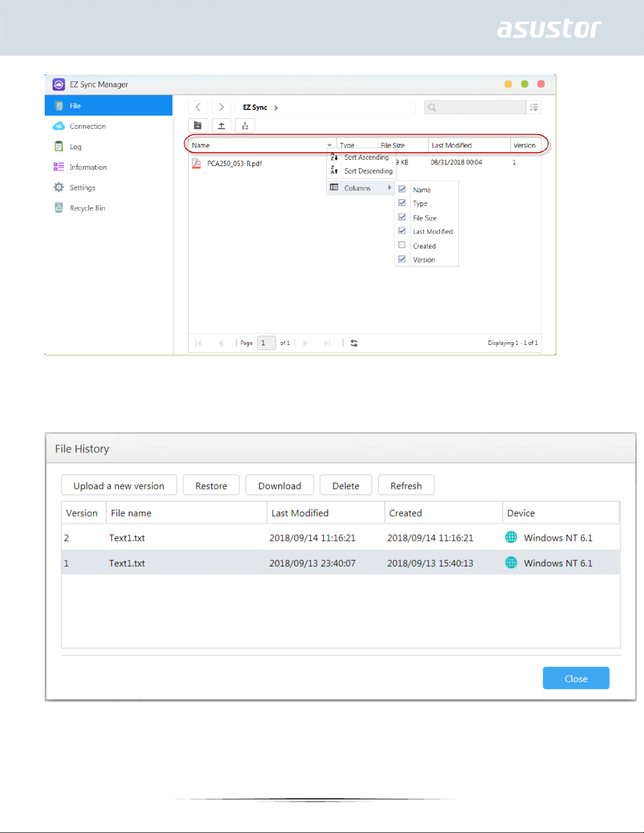
Task: Click the File Size column header
Action: click(x=403, y=145)
